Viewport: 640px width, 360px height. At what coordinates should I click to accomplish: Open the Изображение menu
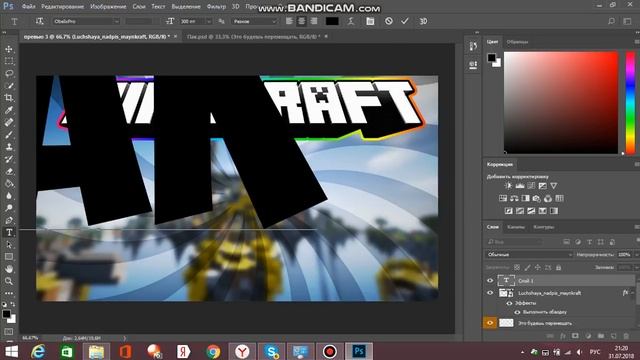(108, 7)
